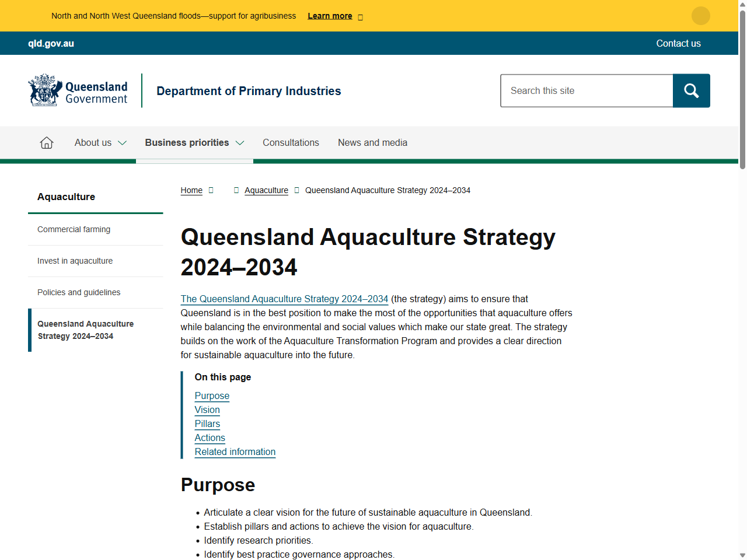
Task: Follow the Queensland Aquaculture Strategy 2024–2034 link
Action: tap(284, 299)
